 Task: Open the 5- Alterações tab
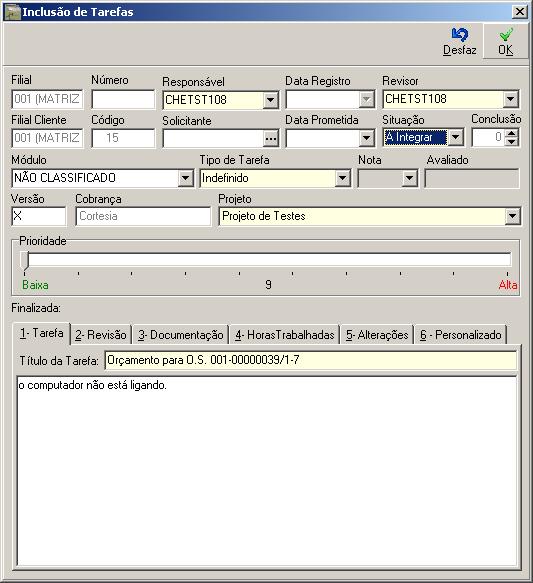377,335
